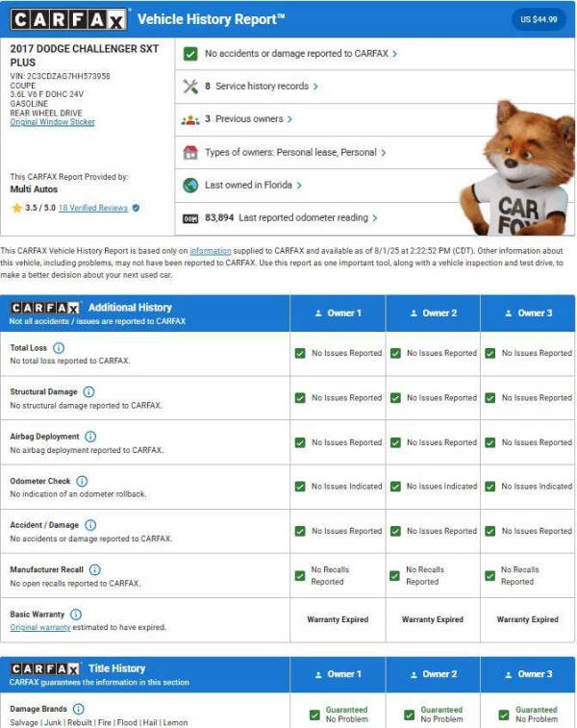Open the Accident / Damage info icon
This screenshot has height=728, width=577.
click(x=89, y=525)
